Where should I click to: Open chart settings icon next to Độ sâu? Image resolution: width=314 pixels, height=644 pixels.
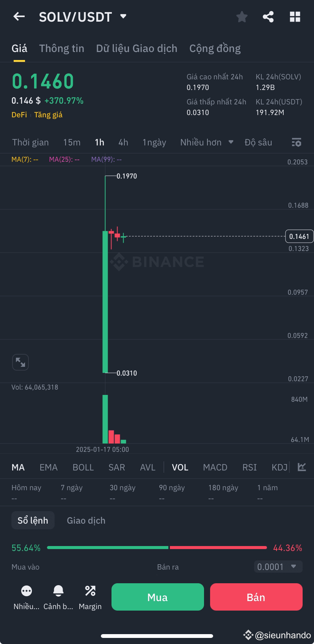tap(297, 142)
